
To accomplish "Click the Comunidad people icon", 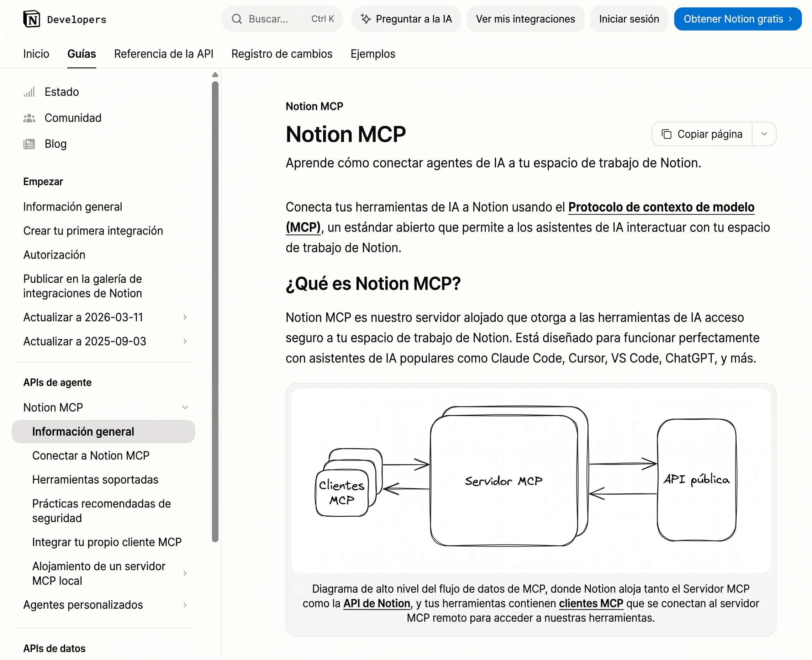I will (x=29, y=118).
